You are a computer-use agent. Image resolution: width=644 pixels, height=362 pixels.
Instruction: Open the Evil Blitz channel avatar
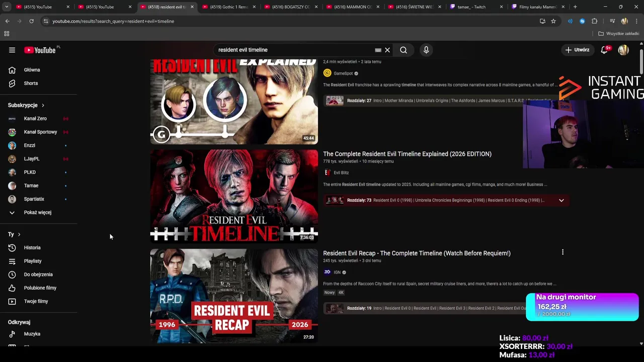[327, 172]
